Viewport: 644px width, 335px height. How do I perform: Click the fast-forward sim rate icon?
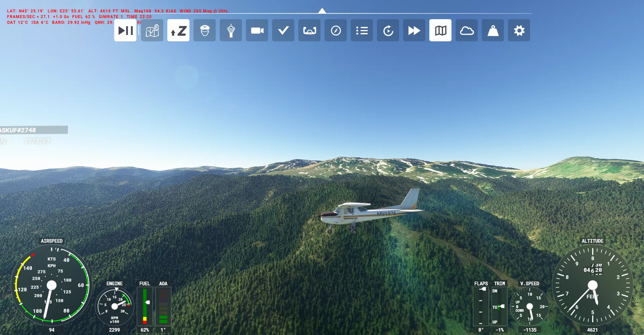pyautogui.click(x=414, y=31)
